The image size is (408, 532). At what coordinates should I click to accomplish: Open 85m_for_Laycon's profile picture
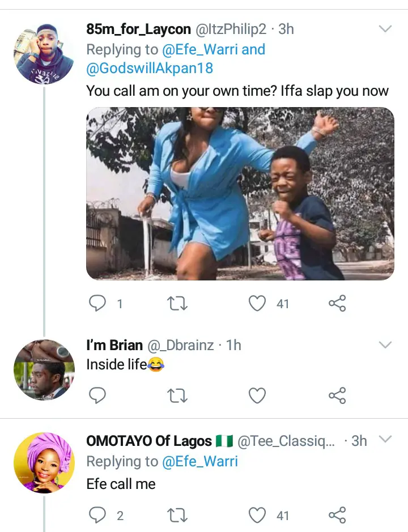(x=44, y=54)
